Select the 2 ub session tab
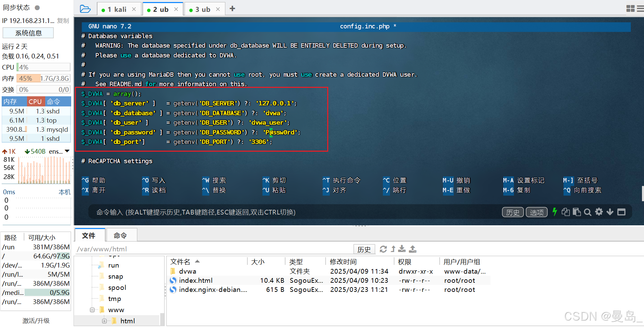 [x=161, y=9]
